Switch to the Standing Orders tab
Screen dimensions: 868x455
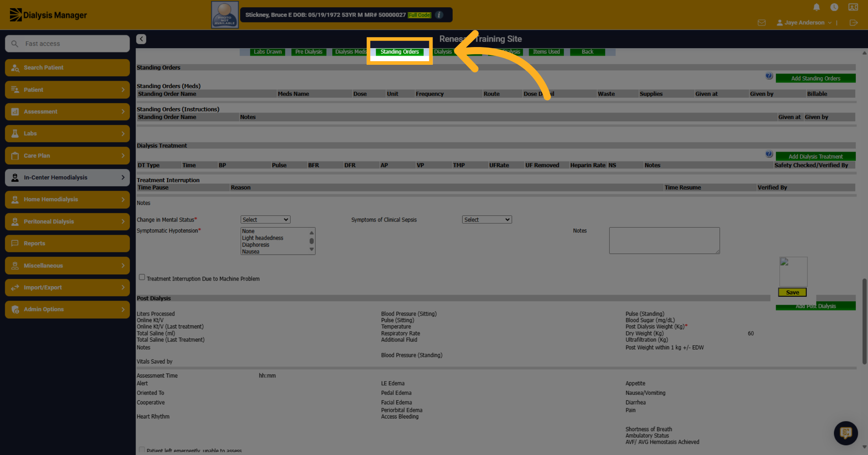point(399,52)
